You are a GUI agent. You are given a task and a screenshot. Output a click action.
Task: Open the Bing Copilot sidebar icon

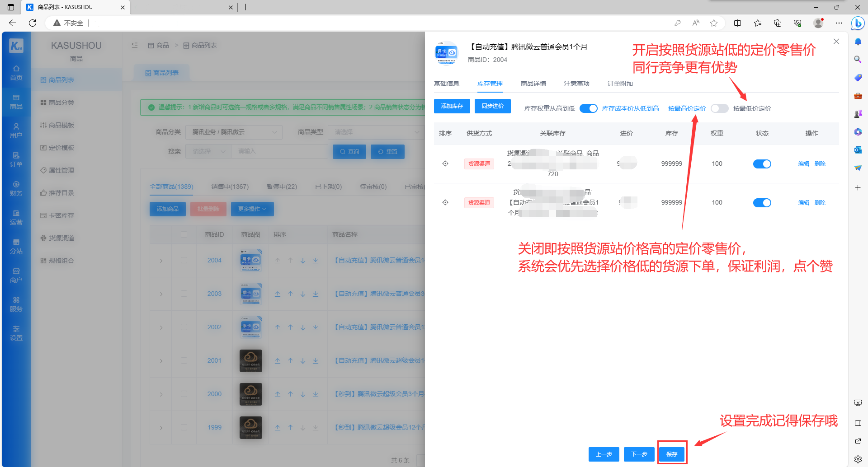coord(858,23)
